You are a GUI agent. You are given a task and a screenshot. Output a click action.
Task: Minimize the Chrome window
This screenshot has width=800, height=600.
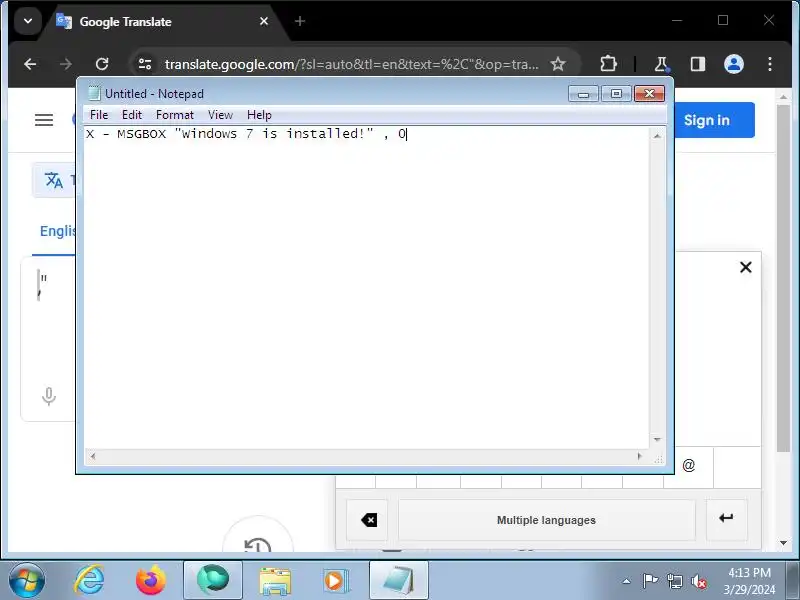677,20
